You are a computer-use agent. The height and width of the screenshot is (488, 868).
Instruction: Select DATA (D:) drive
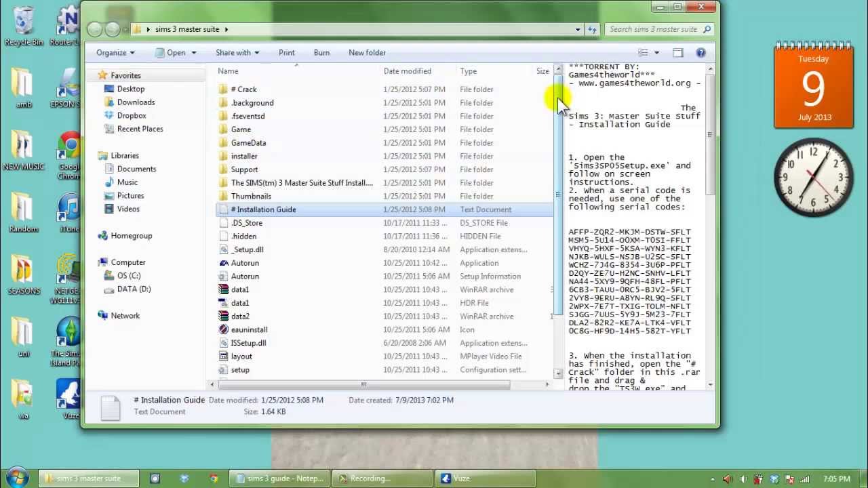pos(134,289)
